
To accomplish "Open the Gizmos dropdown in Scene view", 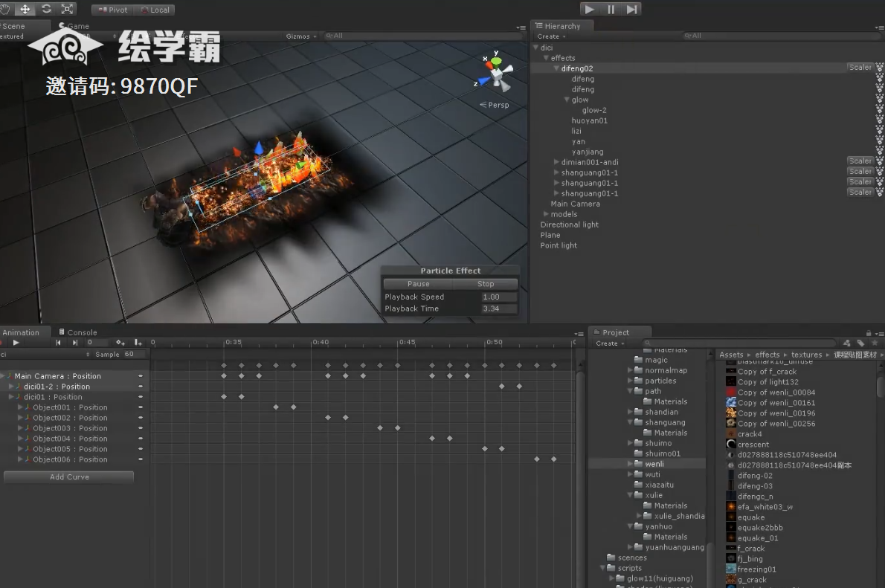I will pyautogui.click(x=301, y=36).
